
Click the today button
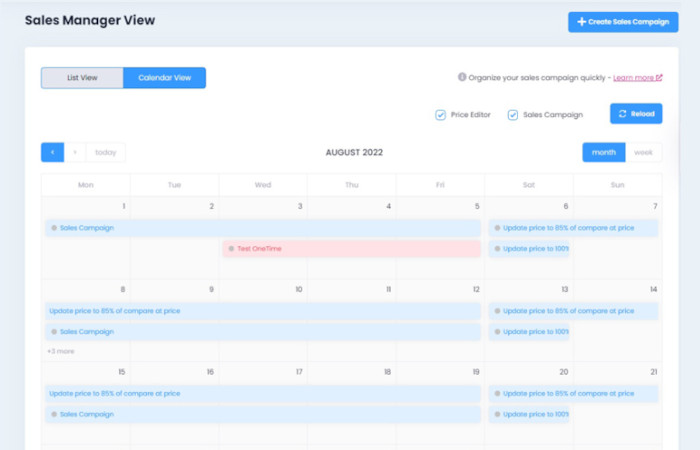(105, 152)
